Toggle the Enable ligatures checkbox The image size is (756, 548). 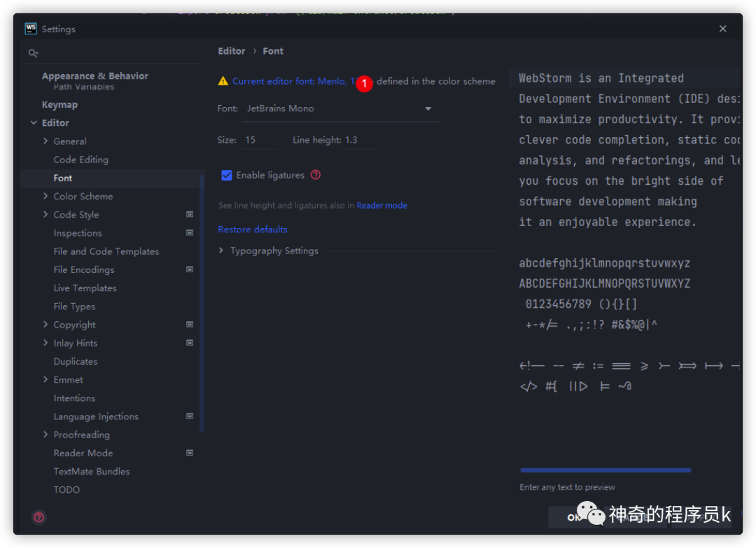point(227,175)
